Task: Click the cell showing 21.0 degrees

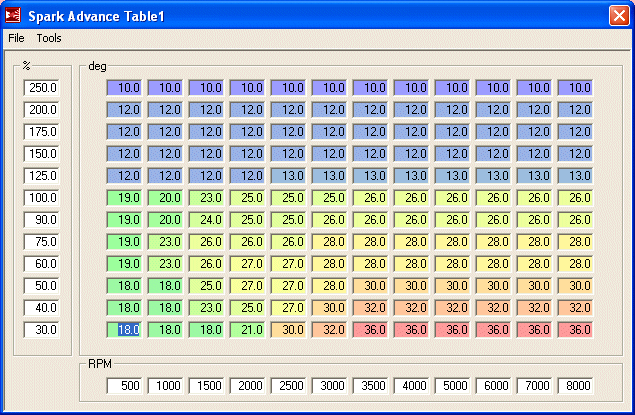Action: 248,330
